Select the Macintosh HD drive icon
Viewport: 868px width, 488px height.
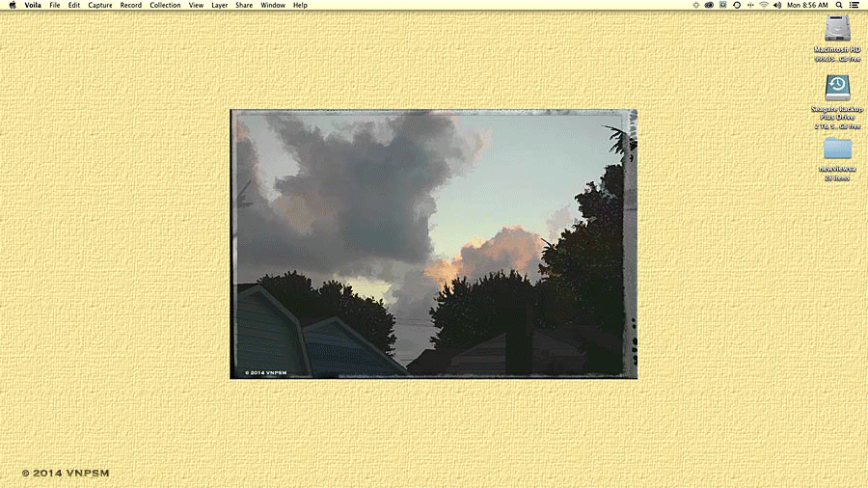837,28
